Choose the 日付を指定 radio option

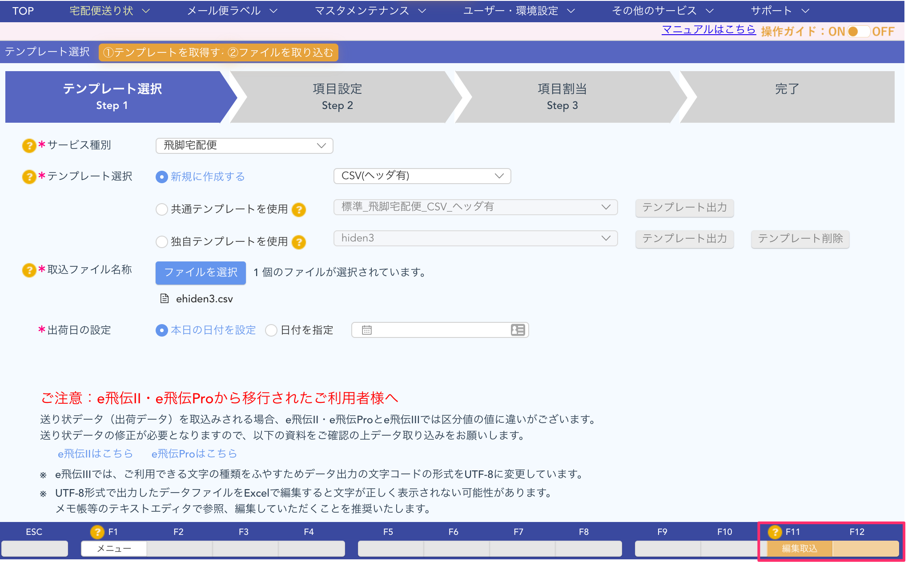271,330
